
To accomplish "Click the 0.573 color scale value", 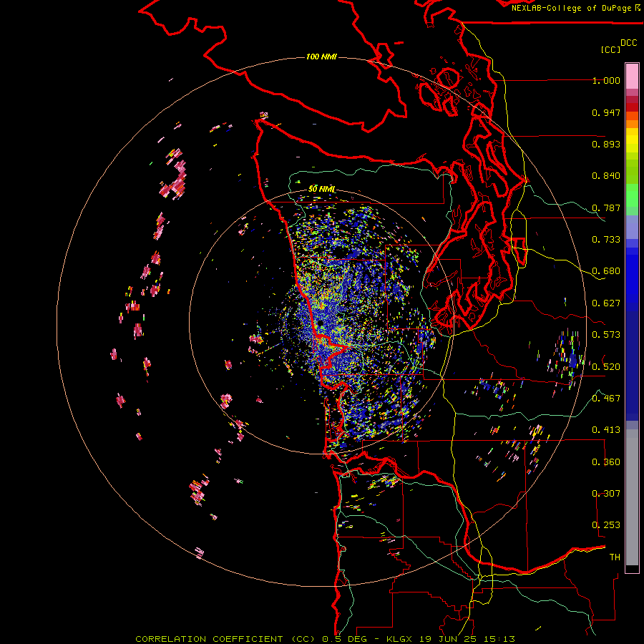I will click(606, 335).
